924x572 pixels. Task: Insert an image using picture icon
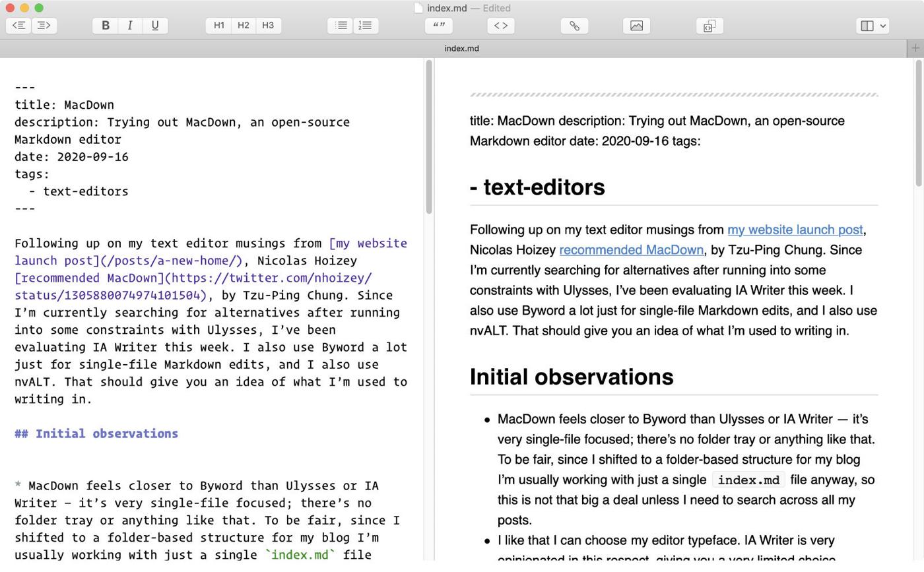point(636,26)
